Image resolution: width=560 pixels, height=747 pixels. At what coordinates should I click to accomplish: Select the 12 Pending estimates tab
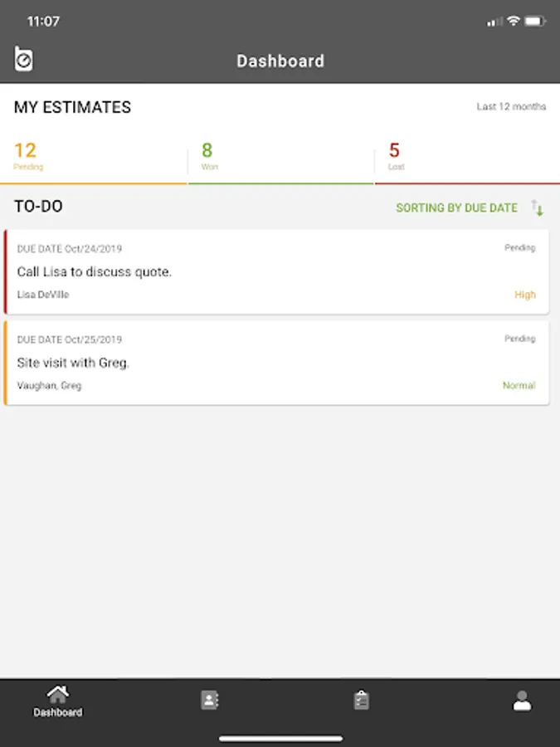94,156
